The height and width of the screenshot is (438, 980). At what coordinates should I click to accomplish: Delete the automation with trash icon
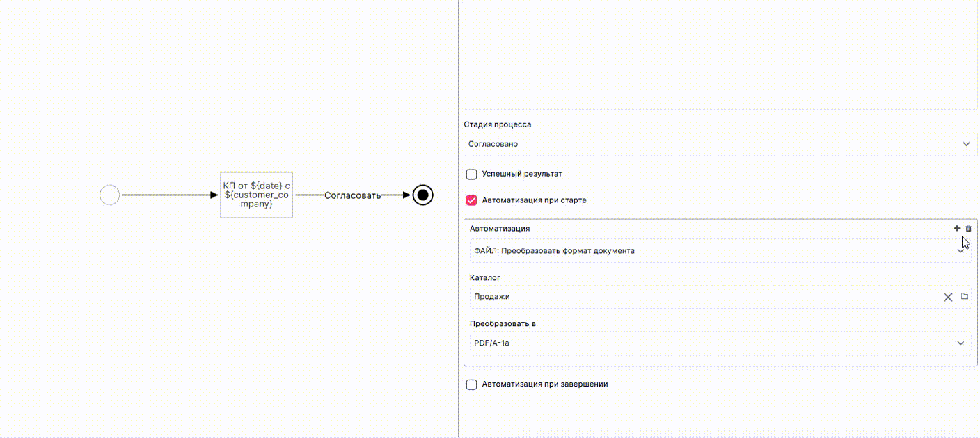968,228
